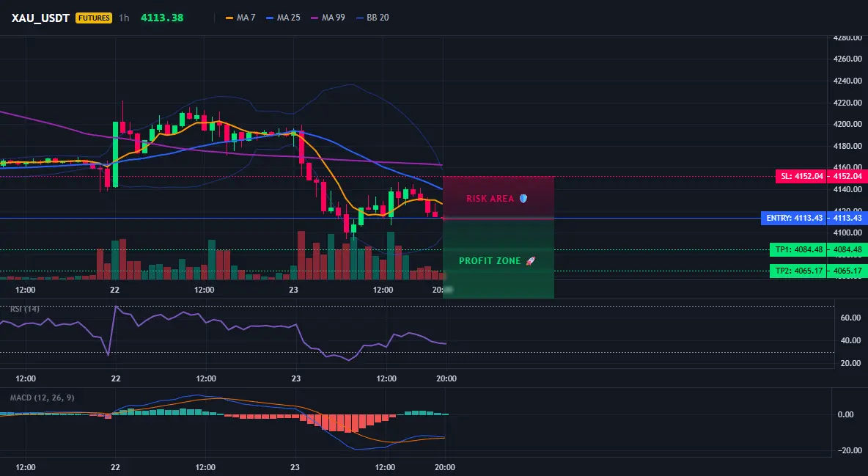Toggle the BB 20 legend item
Image resolution: width=868 pixels, height=476 pixels.
[x=372, y=18]
